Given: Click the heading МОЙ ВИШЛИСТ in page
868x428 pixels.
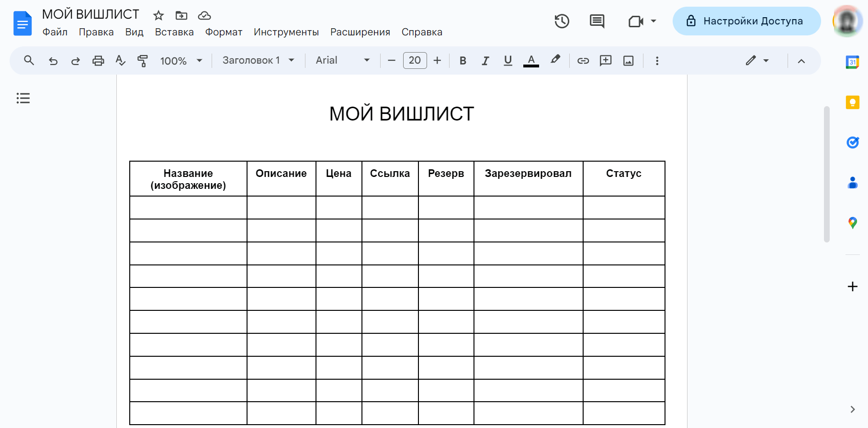Looking at the screenshot, I should pos(402,114).
